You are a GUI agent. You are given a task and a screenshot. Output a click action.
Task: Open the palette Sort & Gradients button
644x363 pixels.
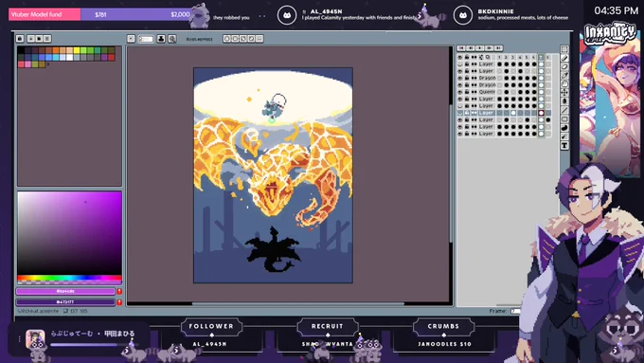pos(31,39)
